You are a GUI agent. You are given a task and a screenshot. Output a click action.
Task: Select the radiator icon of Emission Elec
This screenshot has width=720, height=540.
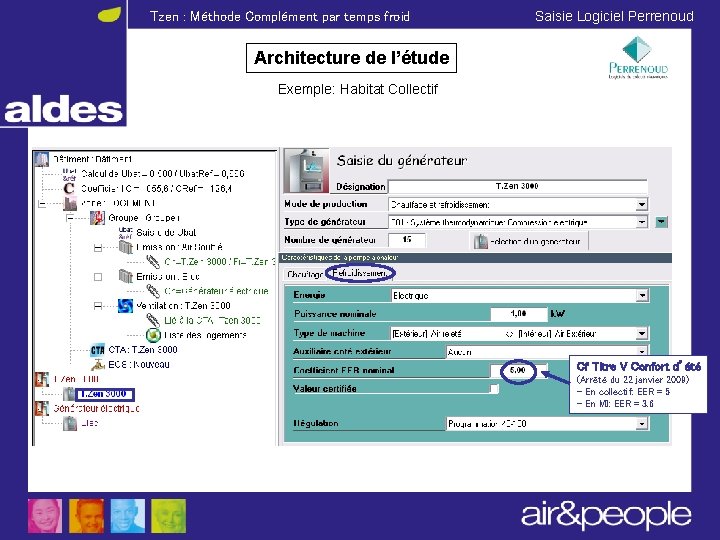pos(125,276)
